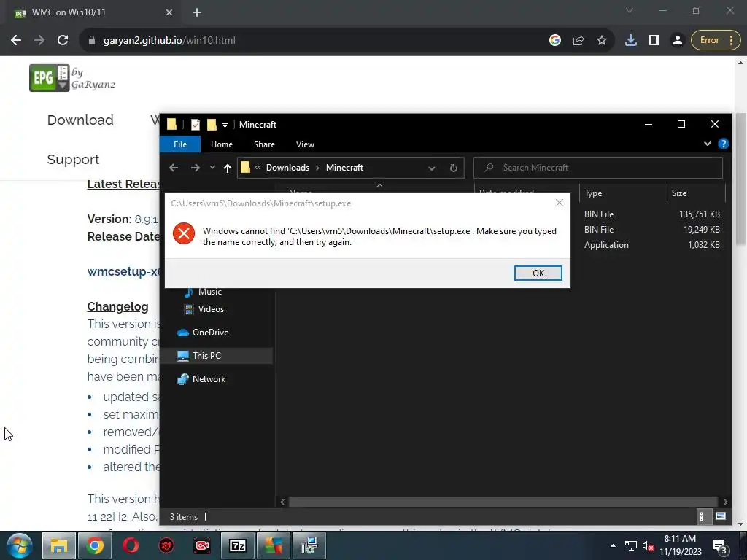The height and width of the screenshot is (560, 747).
Task: Switch Explorer to details view icon
Action: coord(701,516)
